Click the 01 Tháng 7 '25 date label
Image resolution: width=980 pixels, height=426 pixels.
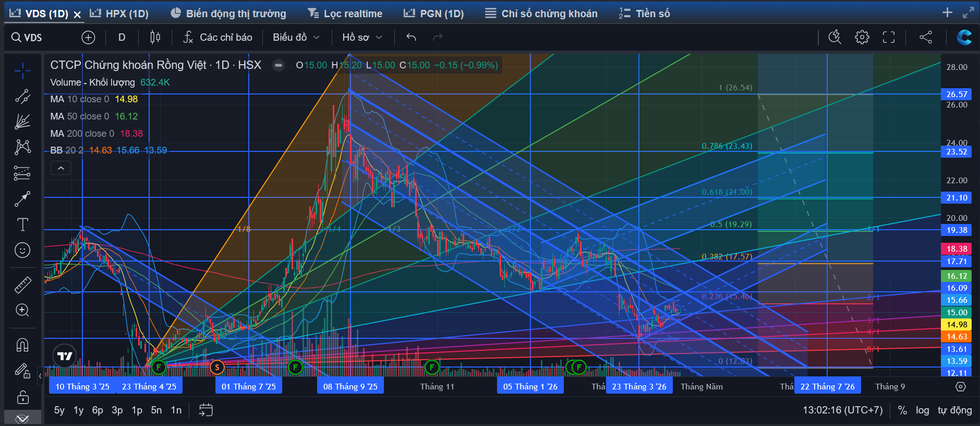click(249, 386)
